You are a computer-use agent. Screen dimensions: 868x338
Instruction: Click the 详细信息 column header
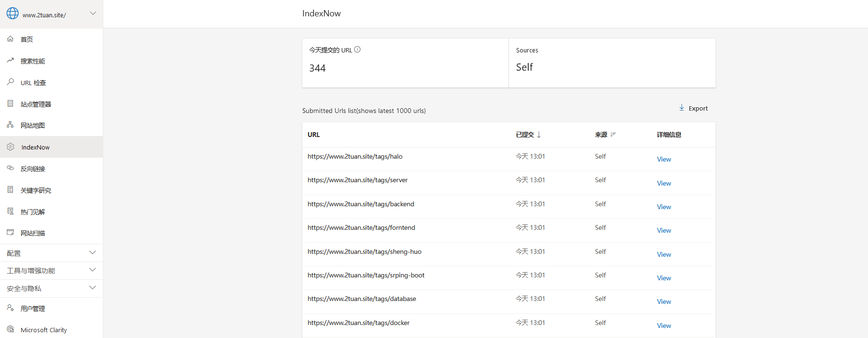click(669, 135)
